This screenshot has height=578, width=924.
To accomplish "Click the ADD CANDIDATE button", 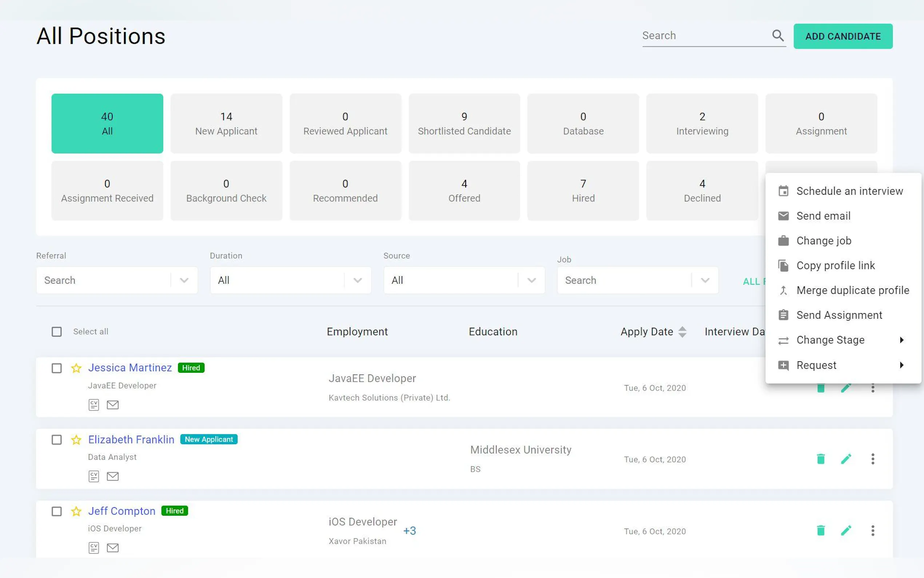I will point(843,36).
